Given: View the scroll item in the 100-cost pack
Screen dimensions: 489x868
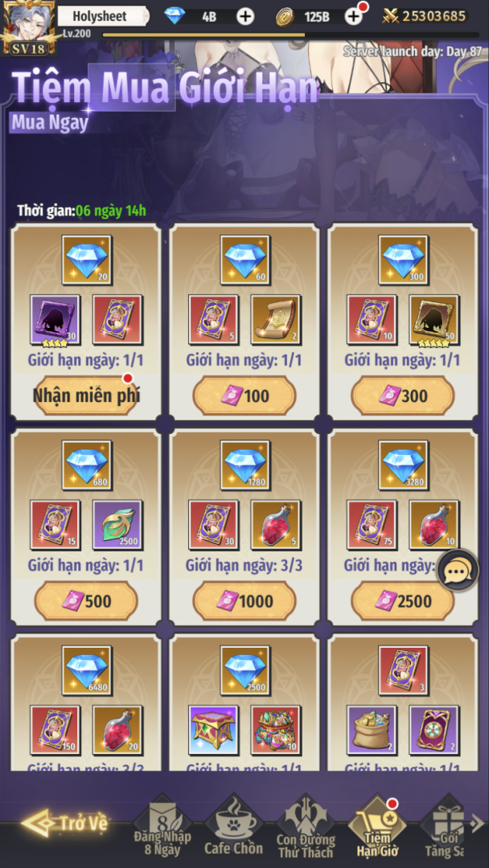Looking at the screenshot, I should (276, 319).
